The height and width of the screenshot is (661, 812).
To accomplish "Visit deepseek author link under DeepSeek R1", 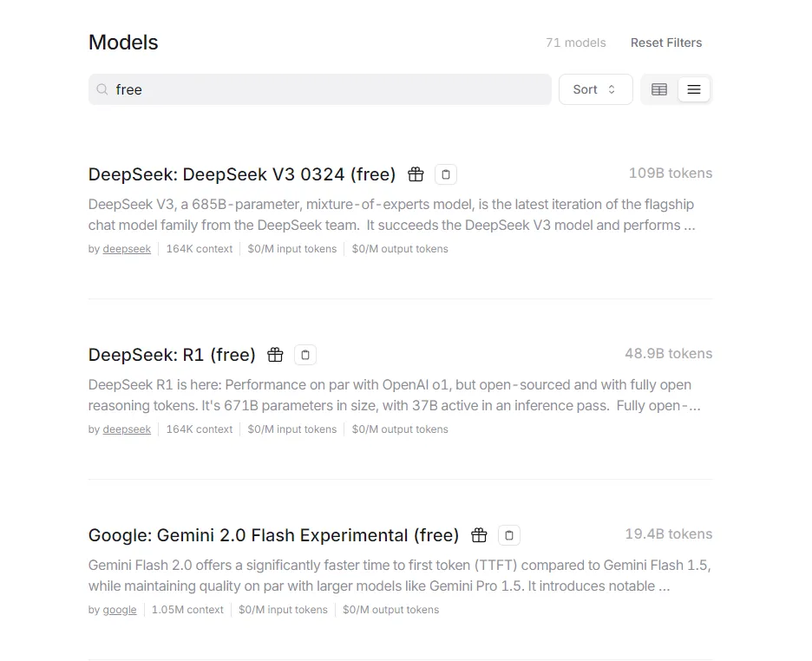I will point(127,429).
